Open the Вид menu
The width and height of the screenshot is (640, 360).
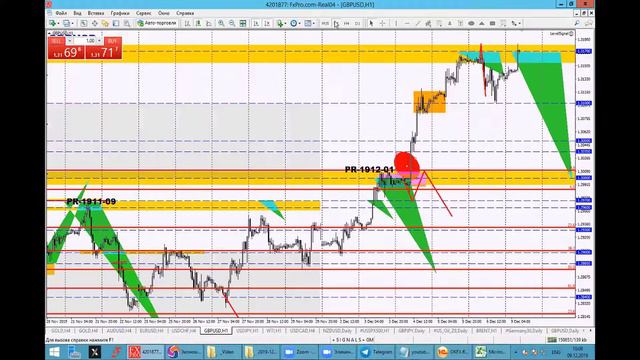click(x=77, y=13)
